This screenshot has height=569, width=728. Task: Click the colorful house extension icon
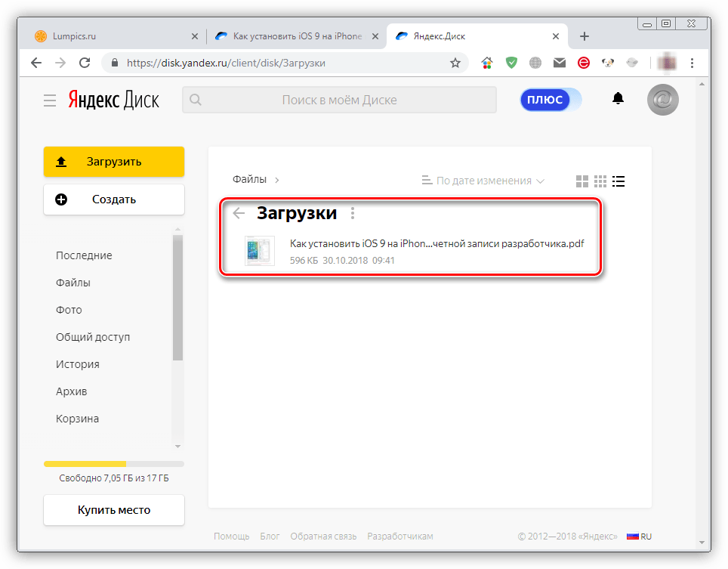pos(486,63)
